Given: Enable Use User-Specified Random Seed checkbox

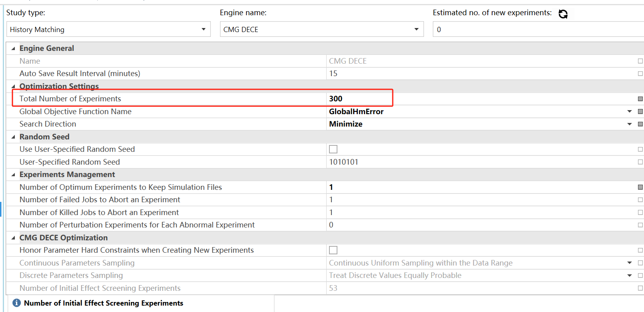Looking at the screenshot, I should pyautogui.click(x=333, y=149).
